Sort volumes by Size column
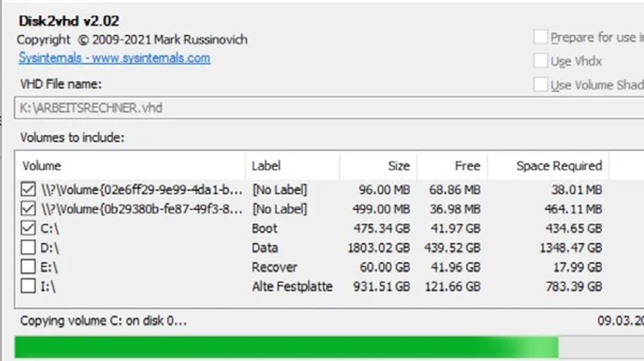The height and width of the screenshot is (361, 644). pyautogui.click(x=378, y=166)
